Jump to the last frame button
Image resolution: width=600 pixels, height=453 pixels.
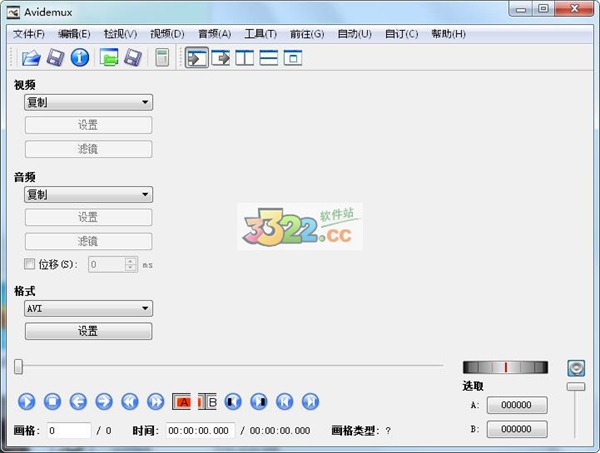click(310, 402)
